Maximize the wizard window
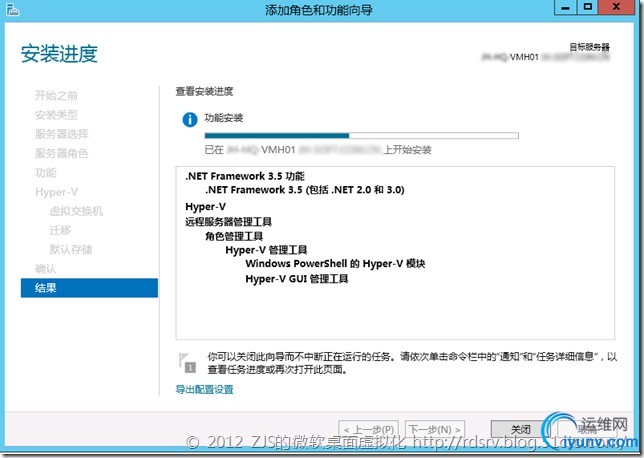The image size is (644, 458). pos(588,7)
